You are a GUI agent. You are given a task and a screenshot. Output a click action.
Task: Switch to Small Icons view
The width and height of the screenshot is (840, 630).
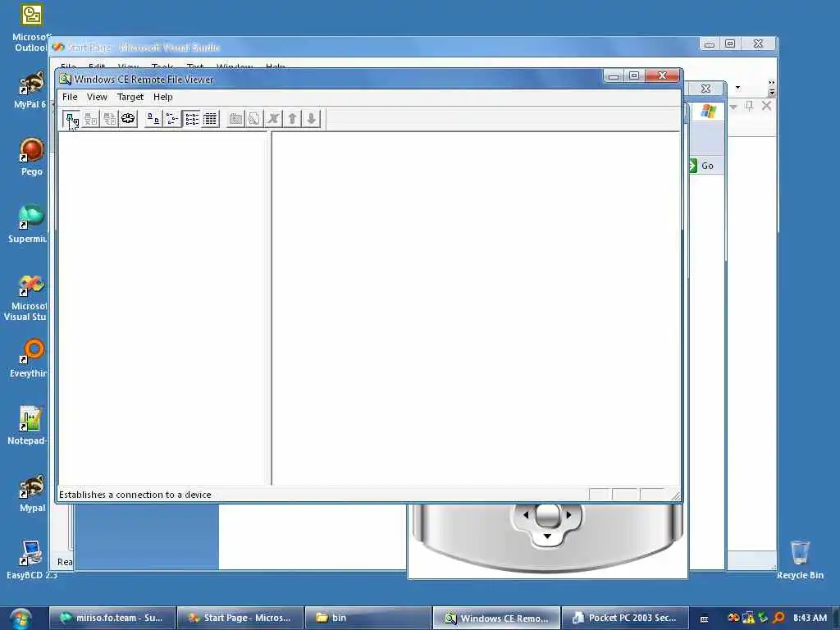click(x=172, y=119)
